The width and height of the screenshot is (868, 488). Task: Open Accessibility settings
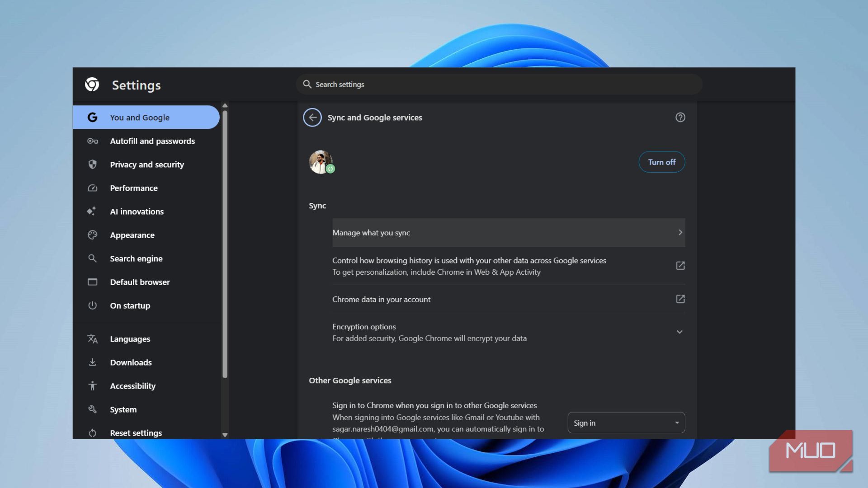click(146, 386)
